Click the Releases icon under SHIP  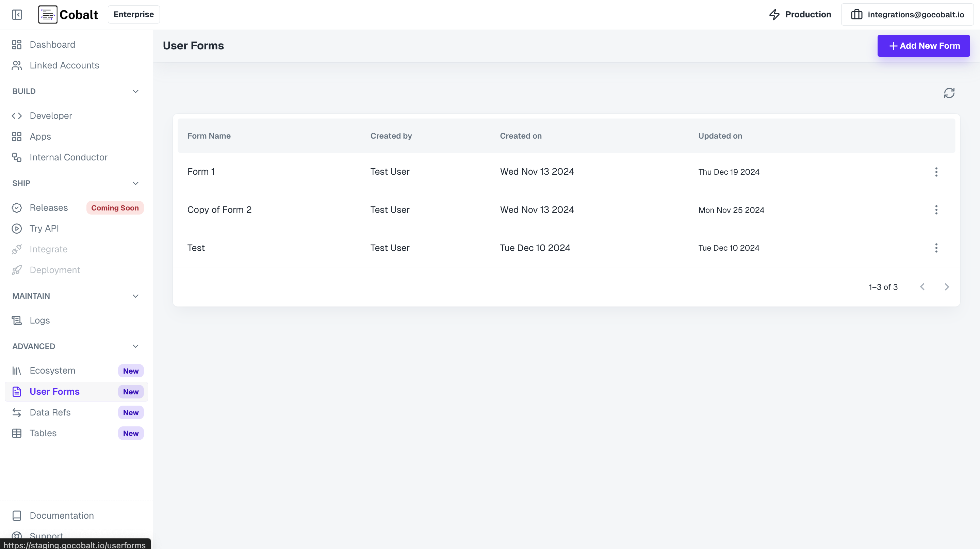[17, 208]
